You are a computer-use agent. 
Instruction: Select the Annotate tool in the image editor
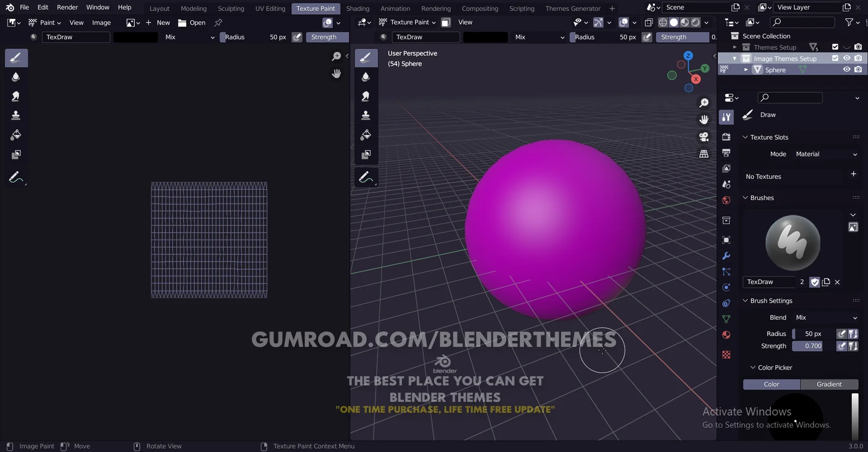pos(16,177)
